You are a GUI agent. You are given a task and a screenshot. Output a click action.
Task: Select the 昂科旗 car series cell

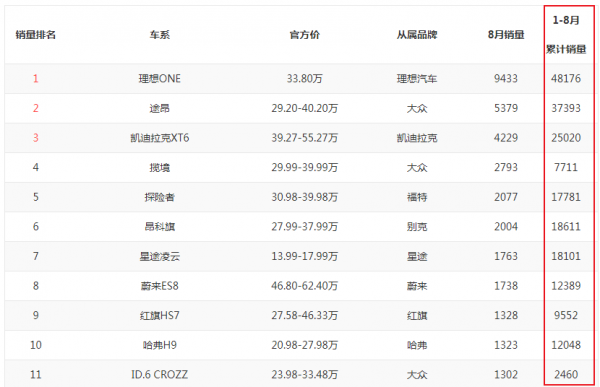click(160, 227)
